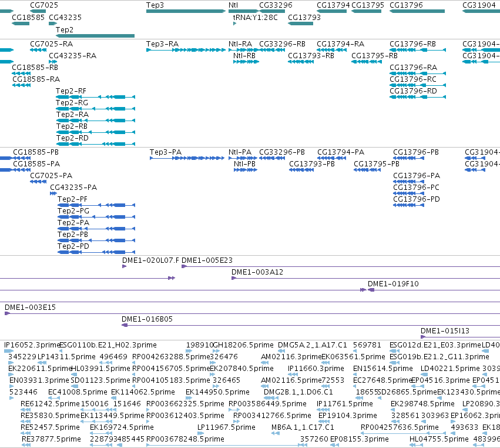Click the CG13795 gene label
The image size is (500, 448).
pyautogui.click(x=368, y=5)
